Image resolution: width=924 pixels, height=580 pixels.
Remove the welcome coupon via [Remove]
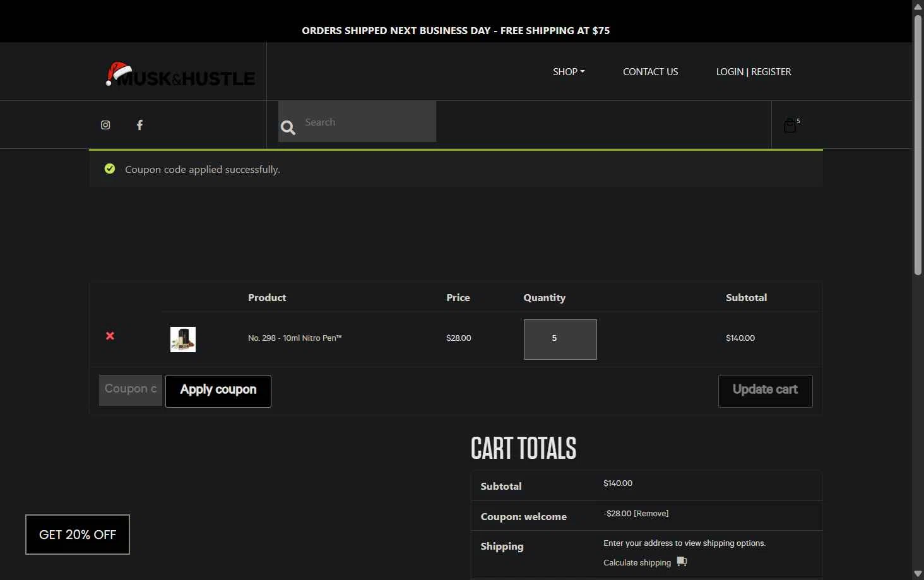(x=651, y=514)
